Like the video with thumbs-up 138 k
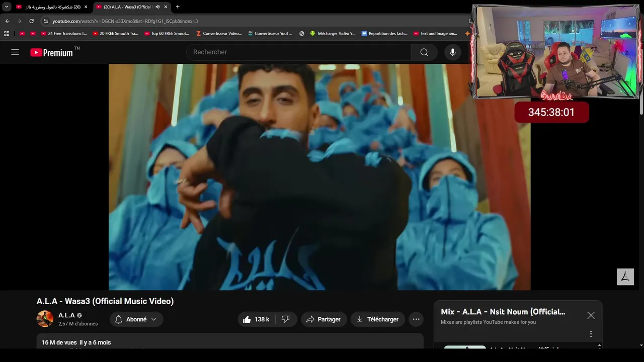This screenshot has width=644, height=362. (256, 319)
